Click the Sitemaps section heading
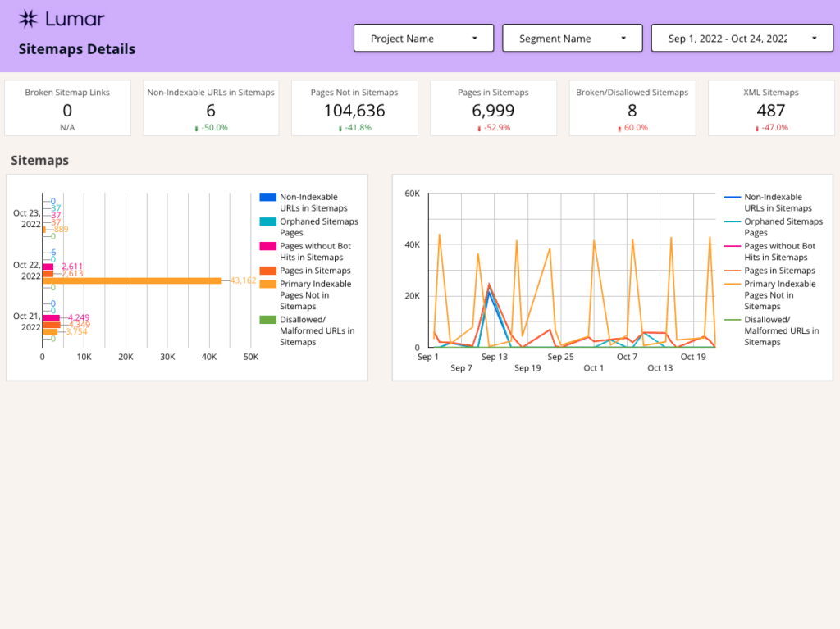The height and width of the screenshot is (629, 840). 39,161
